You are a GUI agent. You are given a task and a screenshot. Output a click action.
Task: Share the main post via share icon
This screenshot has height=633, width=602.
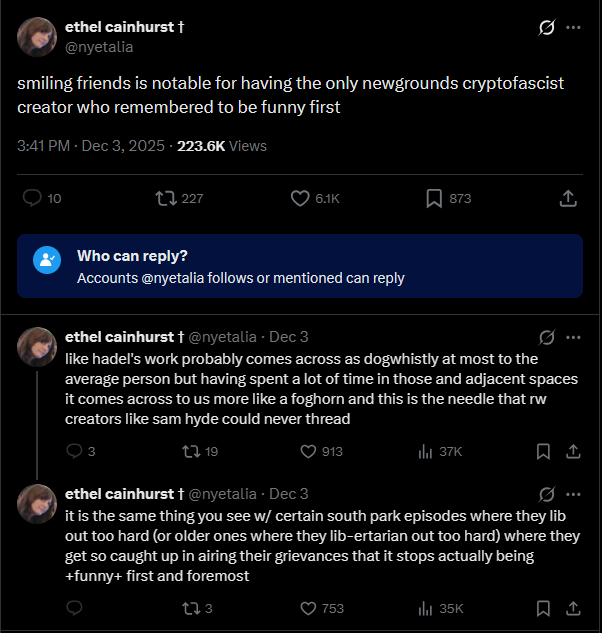tap(568, 198)
